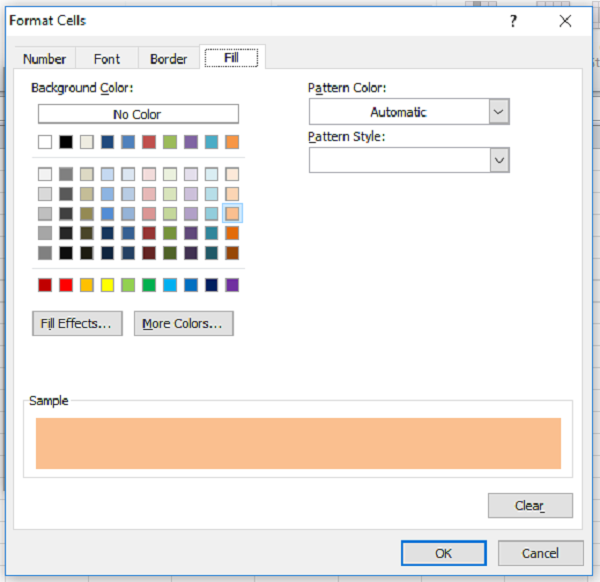
Task: Confirm with the OK button
Action: 443,553
